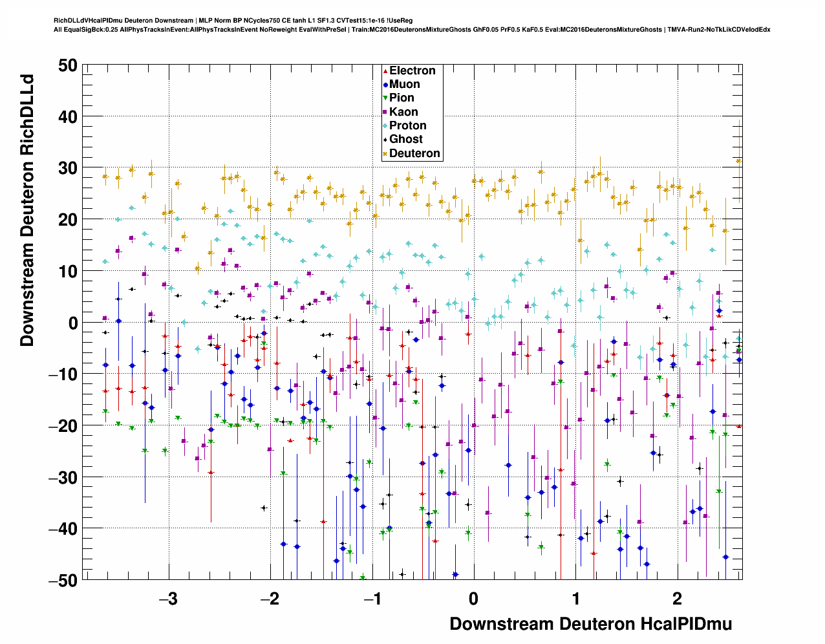Click the green Pion triangle legend marker
The width and height of the screenshot is (825, 644).
[385, 98]
